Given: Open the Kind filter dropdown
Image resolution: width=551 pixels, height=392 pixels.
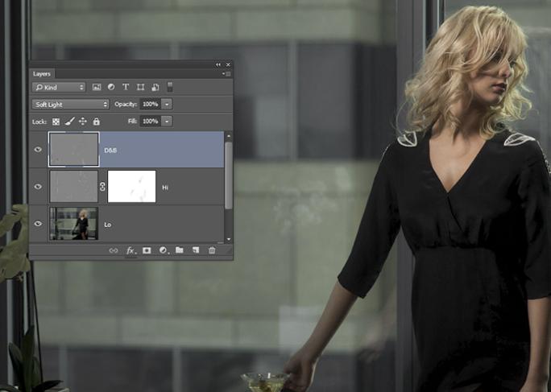Looking at the screenshot, I should tap(59, 87).
